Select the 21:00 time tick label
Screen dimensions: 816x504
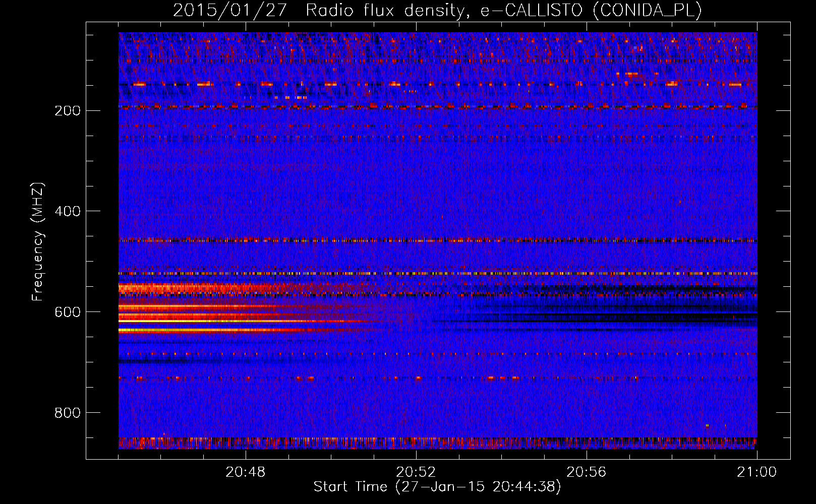pos(757,472)
